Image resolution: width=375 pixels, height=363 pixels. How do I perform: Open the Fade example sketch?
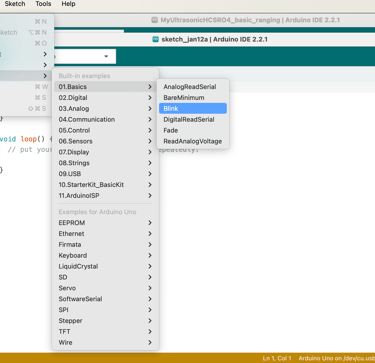(193, 130)
